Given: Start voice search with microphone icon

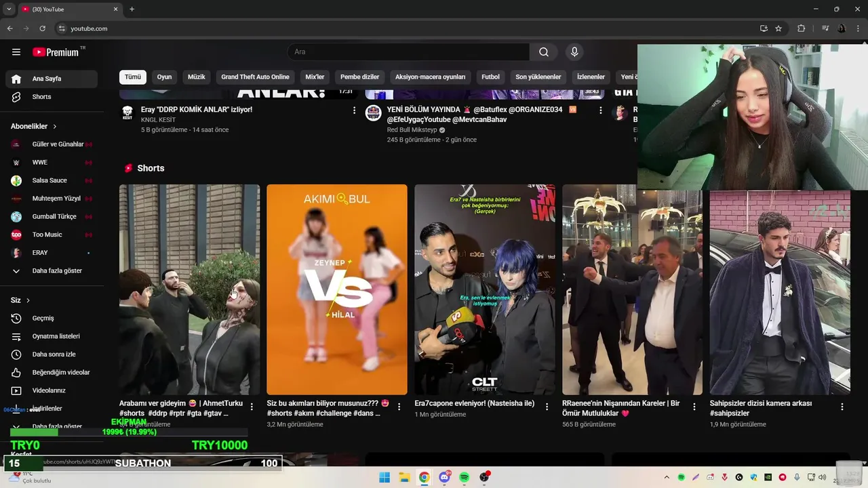Looking at the screenshot, I should (574, 52).
